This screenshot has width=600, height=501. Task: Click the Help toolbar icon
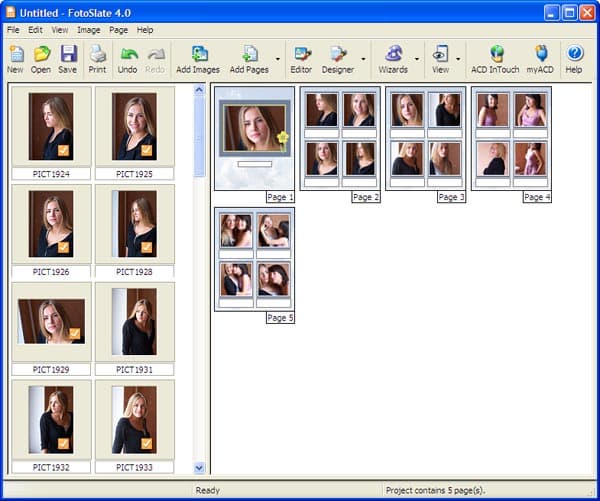pyautogui.click(x=574, y=59)
